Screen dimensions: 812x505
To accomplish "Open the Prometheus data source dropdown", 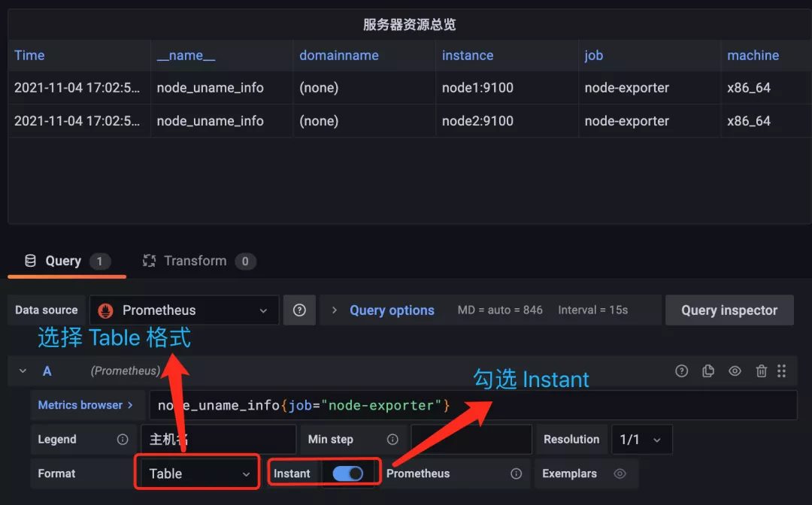I will (x=184, y=310).
